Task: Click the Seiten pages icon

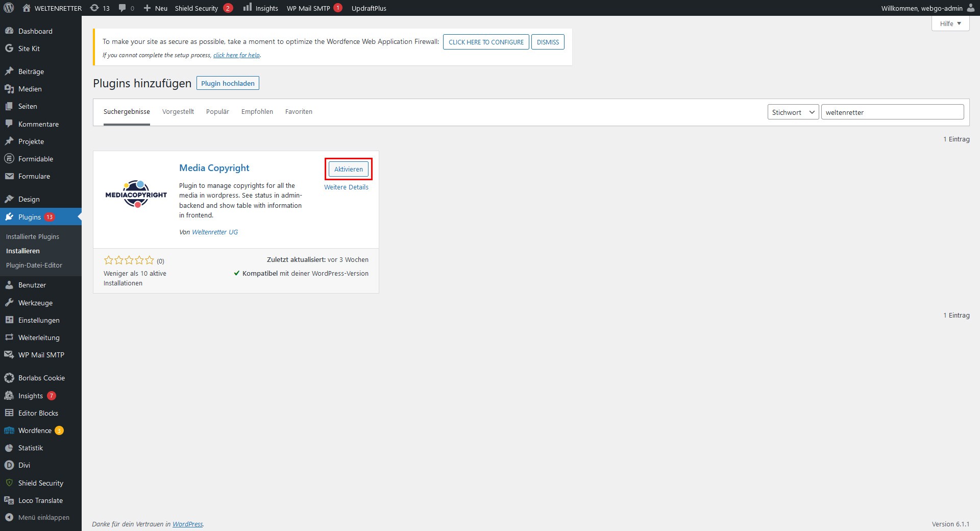Action: coord(9,106)
